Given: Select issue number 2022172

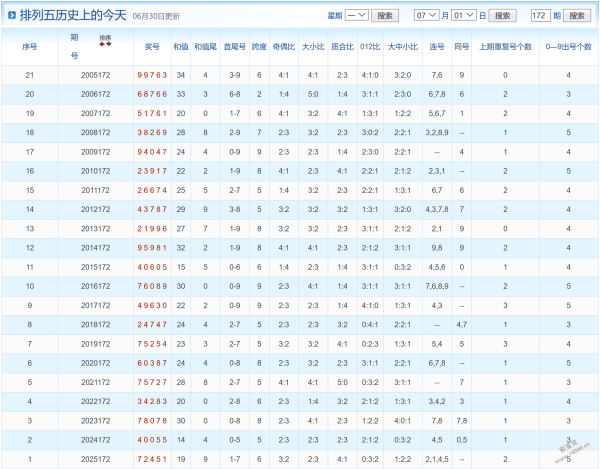Looking at the screenshot, I should tap(95, 401).
